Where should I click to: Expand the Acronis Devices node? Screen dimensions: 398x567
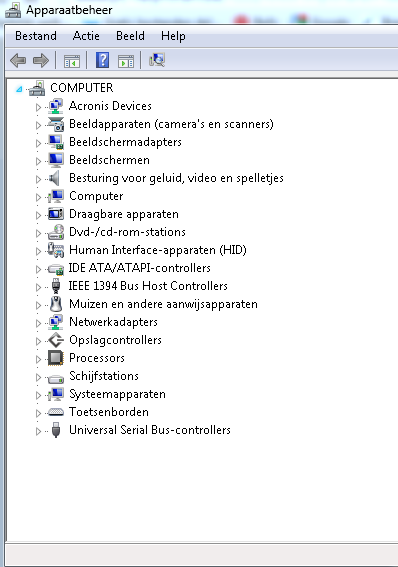38,107
